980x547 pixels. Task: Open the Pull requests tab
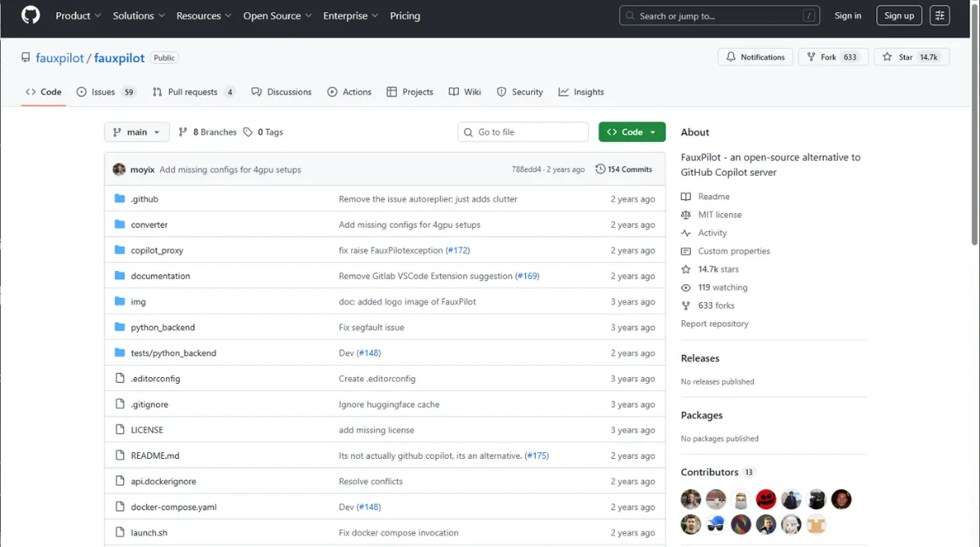click(x=194, y=92)
